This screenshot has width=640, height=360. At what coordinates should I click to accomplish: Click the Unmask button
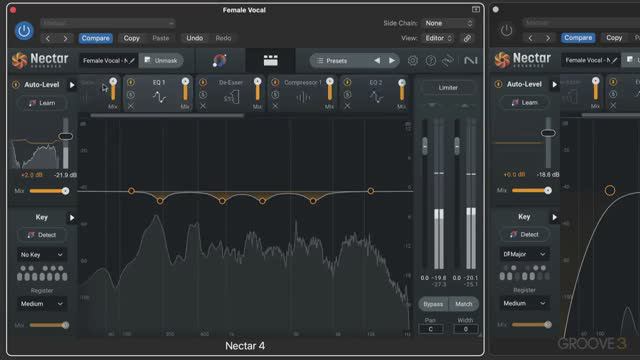(161, 60)
